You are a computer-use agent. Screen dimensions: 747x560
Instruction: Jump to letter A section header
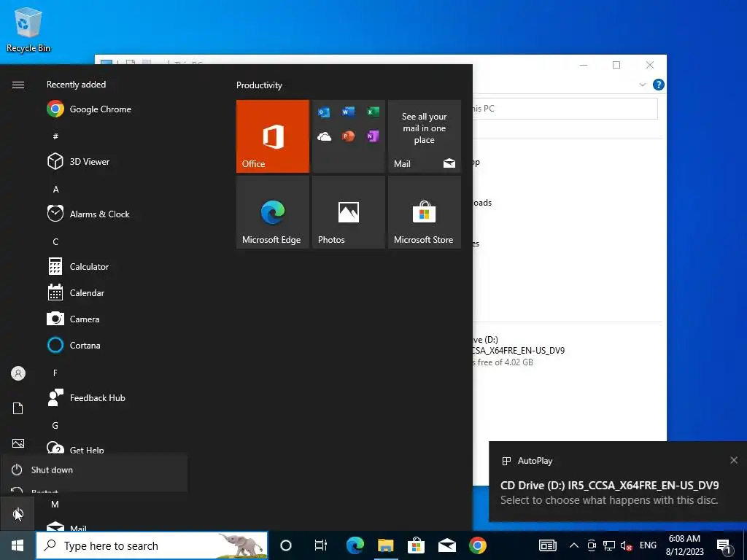point(55,190)
